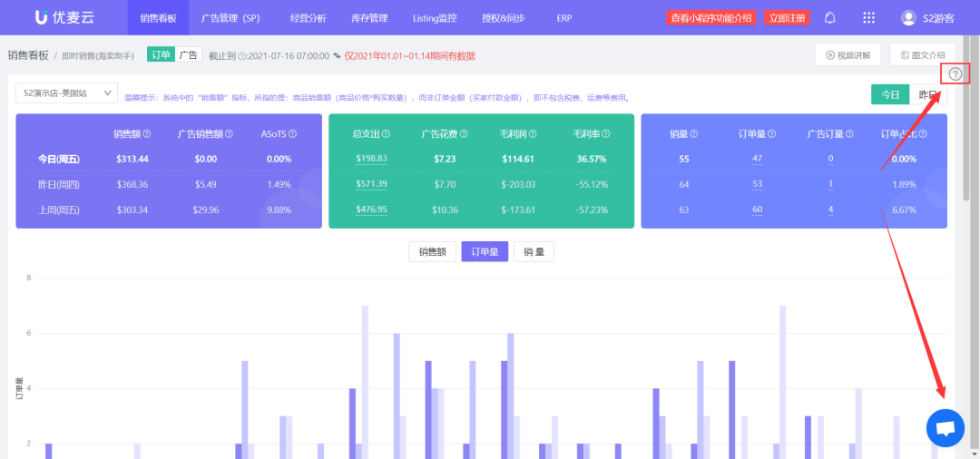Click the info icon beside 毛利率
The width and height of the screenshot is (980, 459).
pos(605,134)
